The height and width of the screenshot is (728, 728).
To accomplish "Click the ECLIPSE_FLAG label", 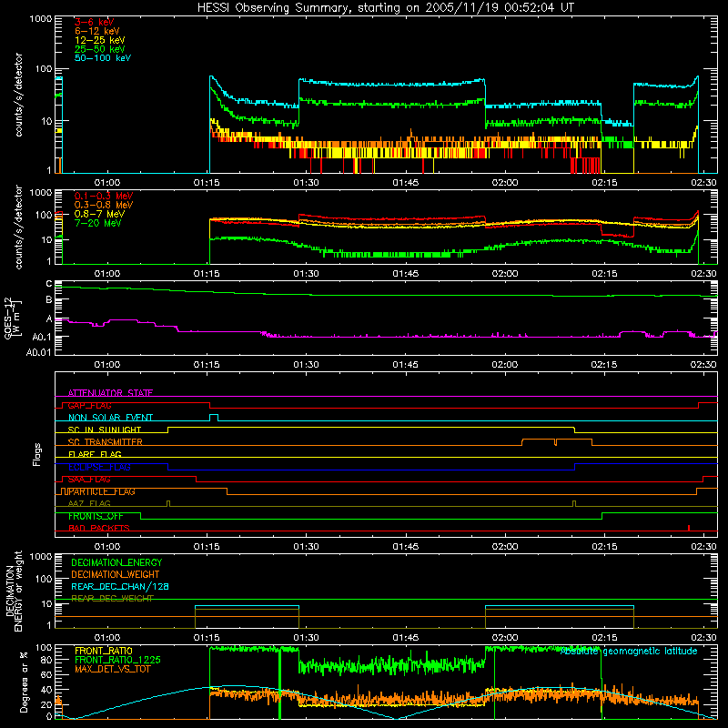I will point(99,467).
